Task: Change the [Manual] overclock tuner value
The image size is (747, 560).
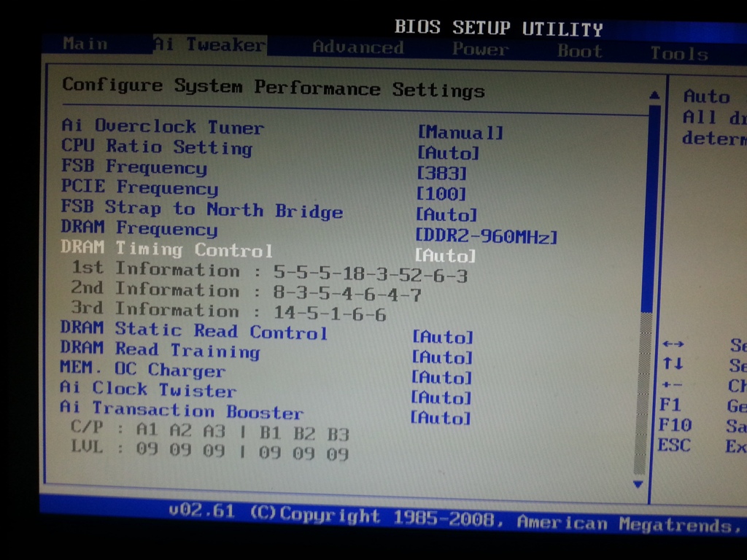Action: 460,133
